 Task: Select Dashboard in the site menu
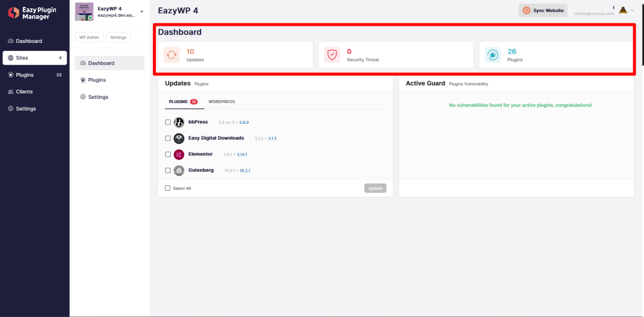point(109,64)
